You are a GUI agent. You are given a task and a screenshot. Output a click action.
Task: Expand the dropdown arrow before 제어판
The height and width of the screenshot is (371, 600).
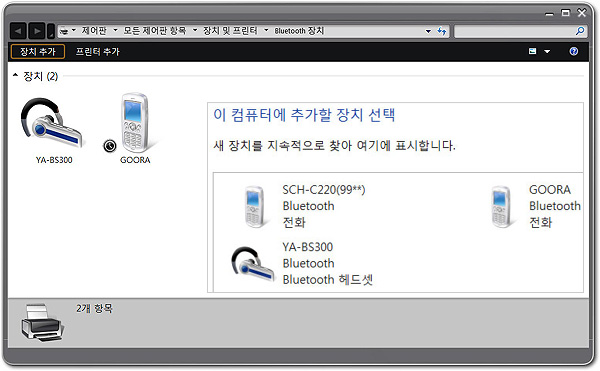[74, 30]
